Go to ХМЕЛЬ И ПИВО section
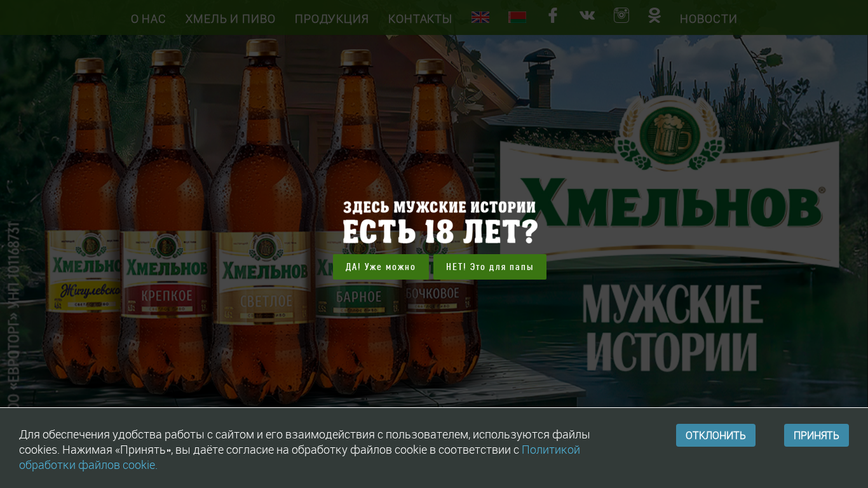The width and height of the screenshot is (868, 488). click(x=230, y=19)
